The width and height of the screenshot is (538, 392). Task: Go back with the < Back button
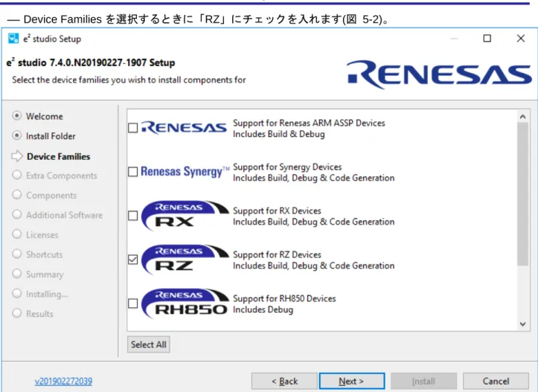[284, 381]
